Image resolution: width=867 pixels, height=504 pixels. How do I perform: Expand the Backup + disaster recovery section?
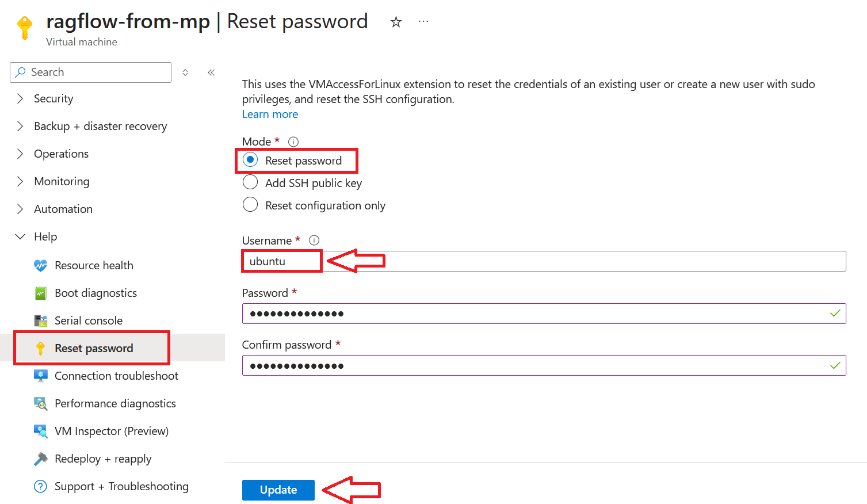point(20,126)
